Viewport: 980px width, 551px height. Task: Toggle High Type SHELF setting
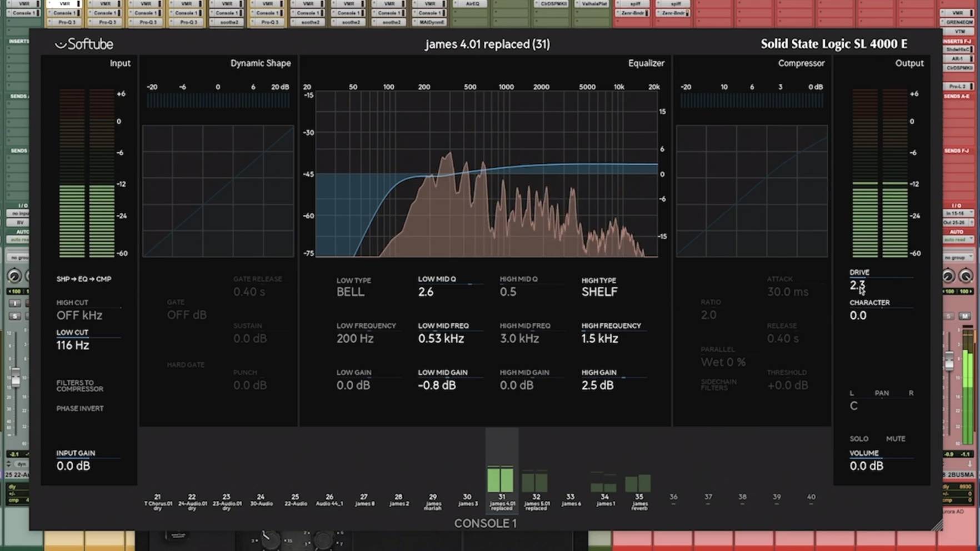(599, 292)
